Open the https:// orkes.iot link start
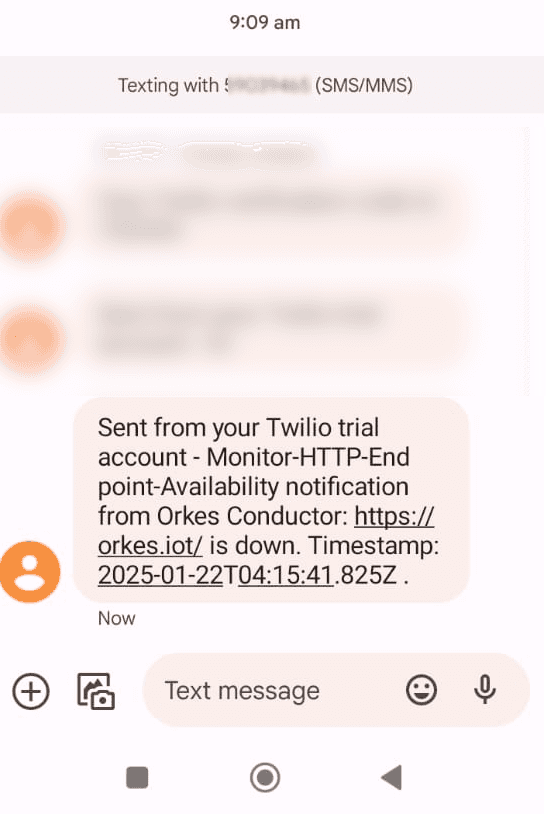546x814 pixels. point(394,516)
